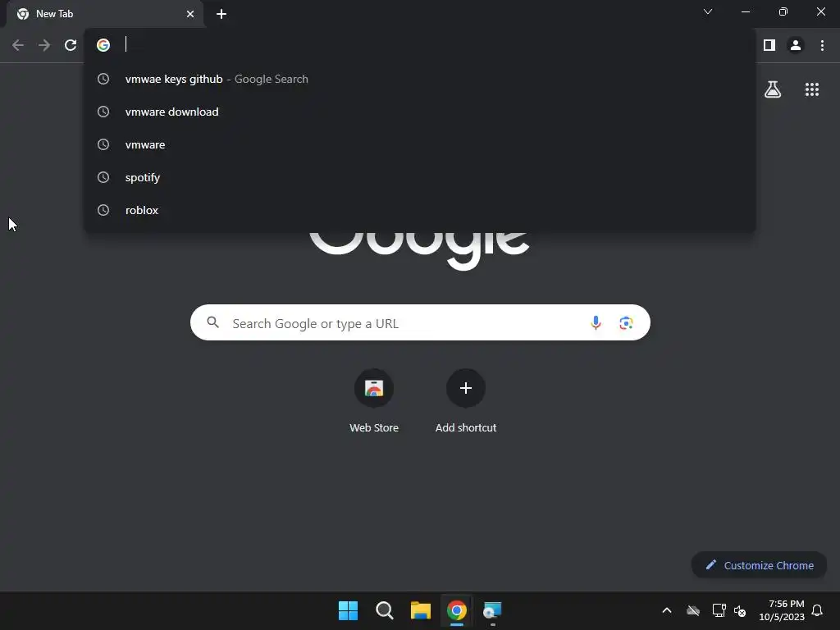
Task: Open the network tray icon
Action: coord(719,610)
